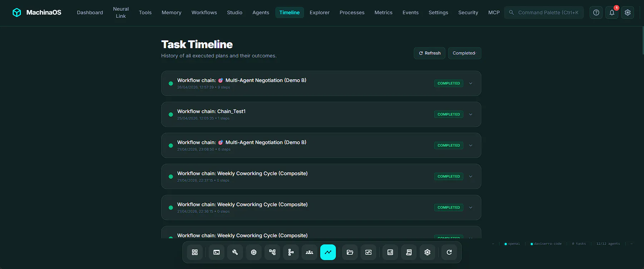This screenshot has height=269, width=644.
Task: Expand the Weekly Coworking row at 22:37:15
Action: (471, 177)
